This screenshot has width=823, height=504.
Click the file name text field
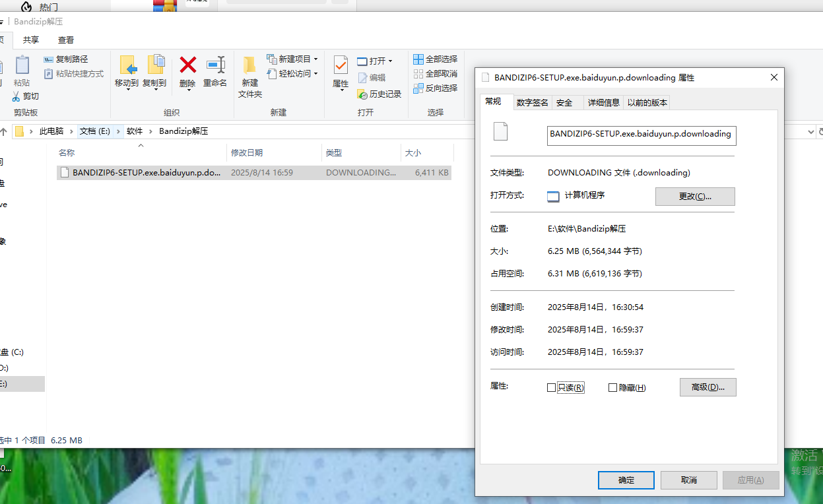641,135
